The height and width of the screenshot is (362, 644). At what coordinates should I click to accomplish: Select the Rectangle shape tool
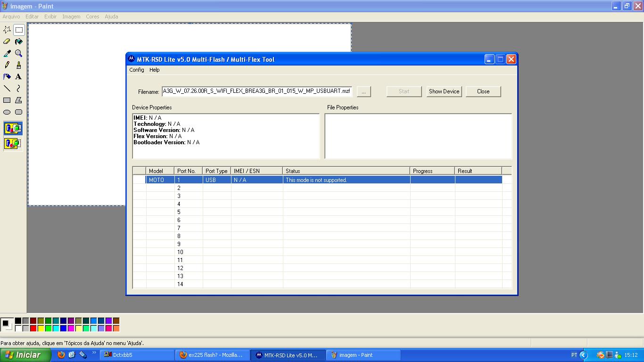point(7,100)
